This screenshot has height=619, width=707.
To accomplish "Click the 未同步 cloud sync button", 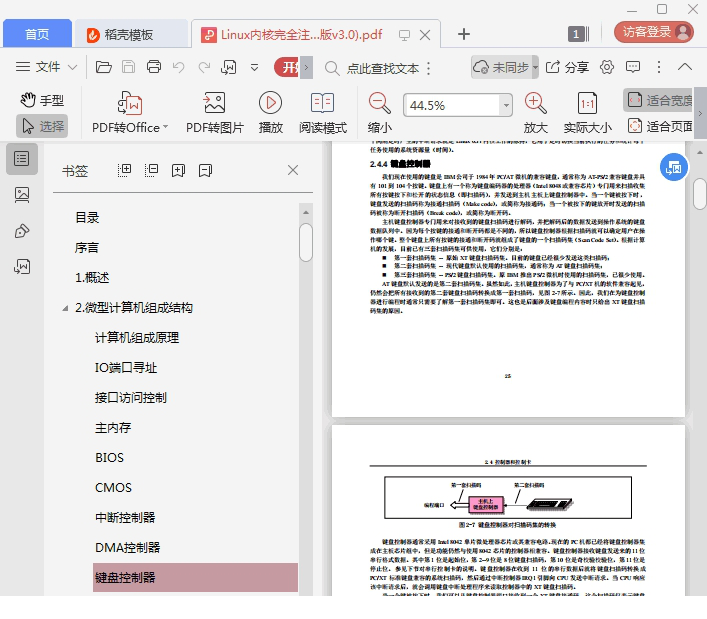I will pos(501,67).
